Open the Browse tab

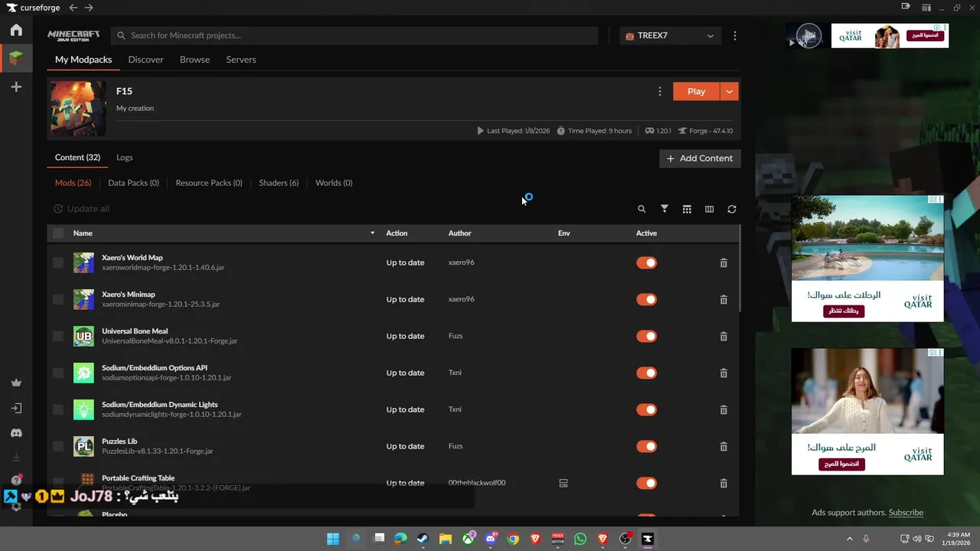coord(194,60)
